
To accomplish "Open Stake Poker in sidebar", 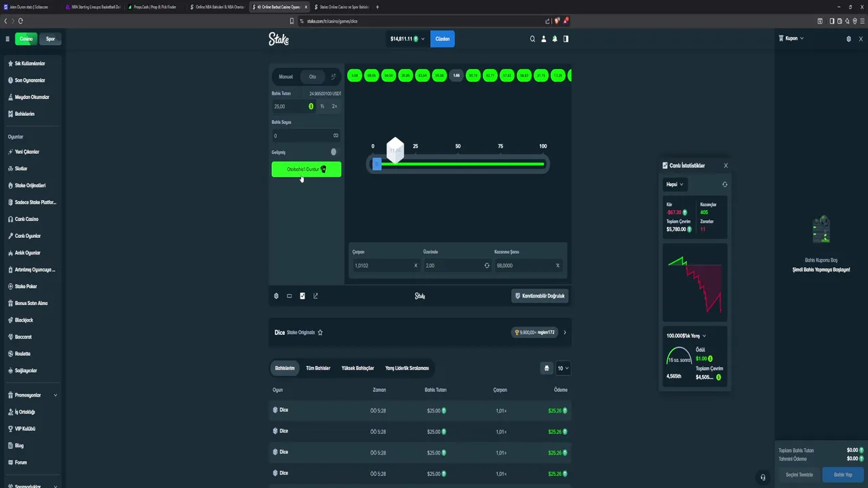I will coord(31,286).
